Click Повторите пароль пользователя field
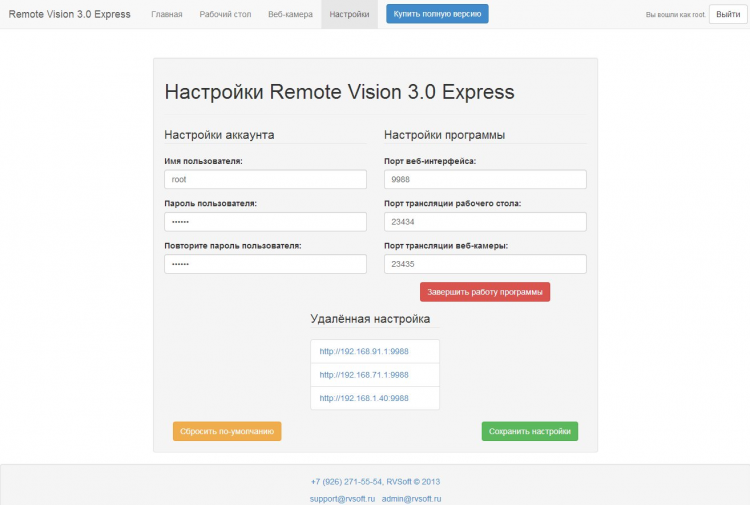Image resolution: width=750 pixels, height=505 pixels. (x=265, y=264)
